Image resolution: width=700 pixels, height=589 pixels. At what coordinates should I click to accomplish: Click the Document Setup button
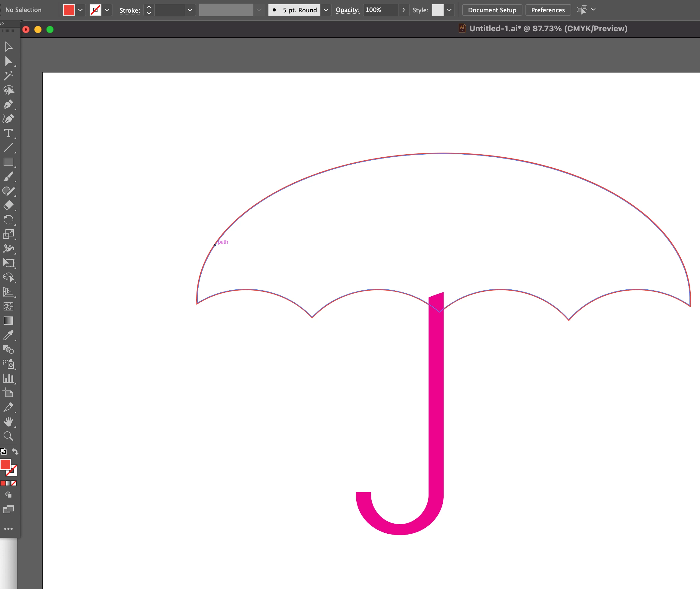(x=492, y=10)
